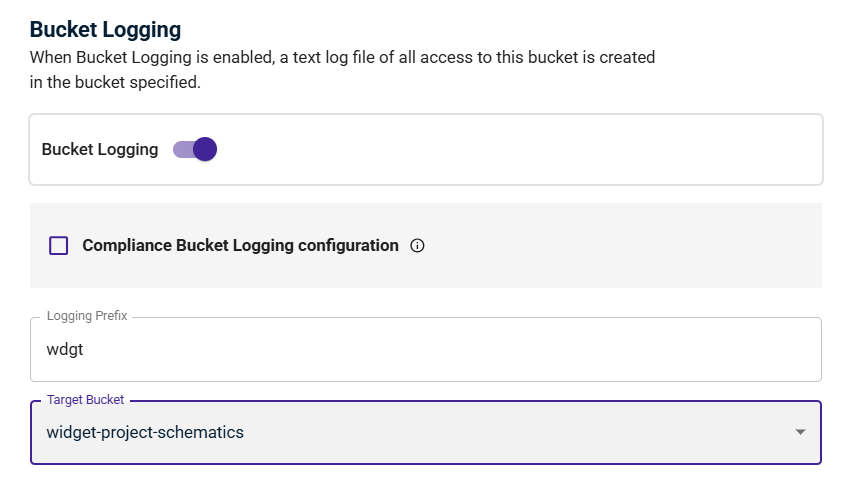Click the purple knob of the logging switch
This screenshot has height=480, width=847.
click(205, 150)
